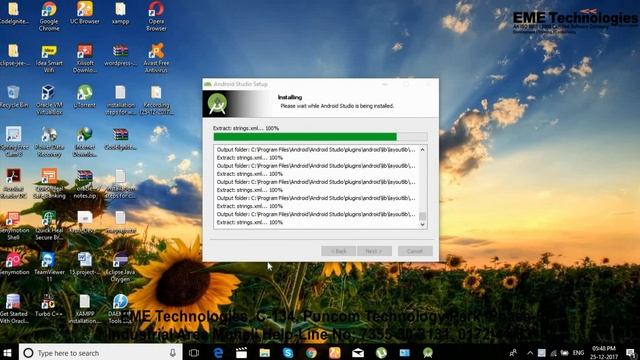The width and height of the screenshot is (640, 360).
Task: Open the People icon in system tray
Action: point(513,353)
